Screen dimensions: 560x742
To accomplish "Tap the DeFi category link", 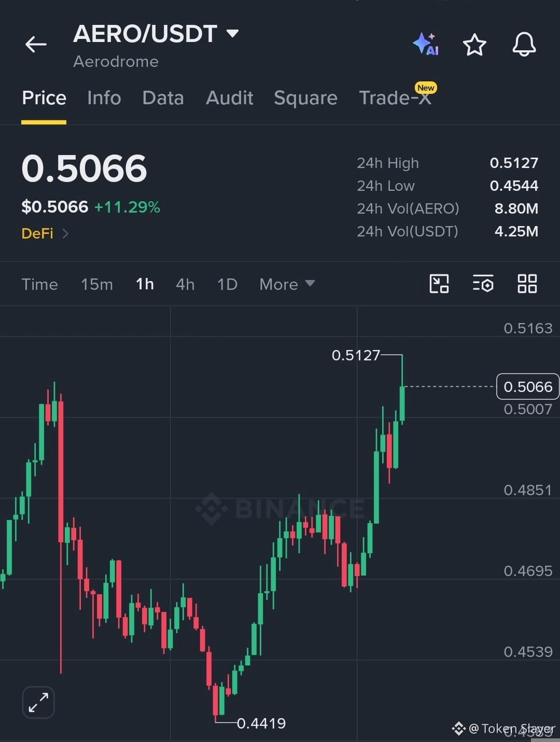I will pyautogui.click(x=37, y=234).
